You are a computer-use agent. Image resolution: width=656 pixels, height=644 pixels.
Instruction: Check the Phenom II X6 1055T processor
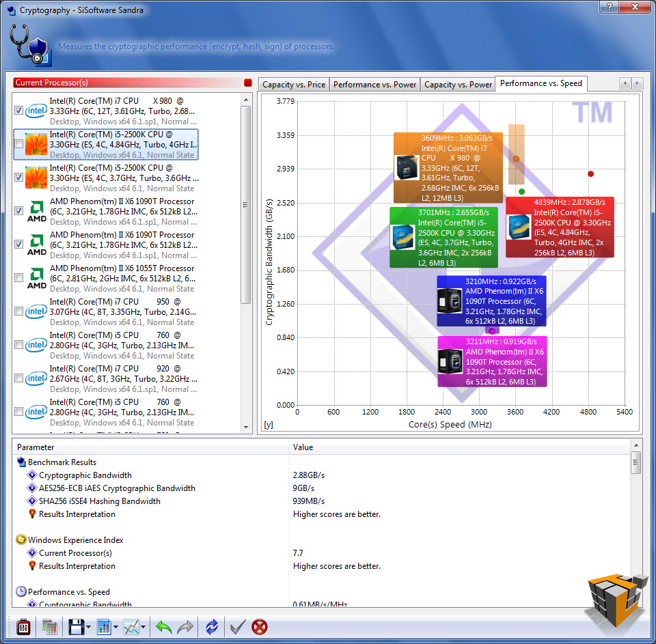tap(18, 278)
